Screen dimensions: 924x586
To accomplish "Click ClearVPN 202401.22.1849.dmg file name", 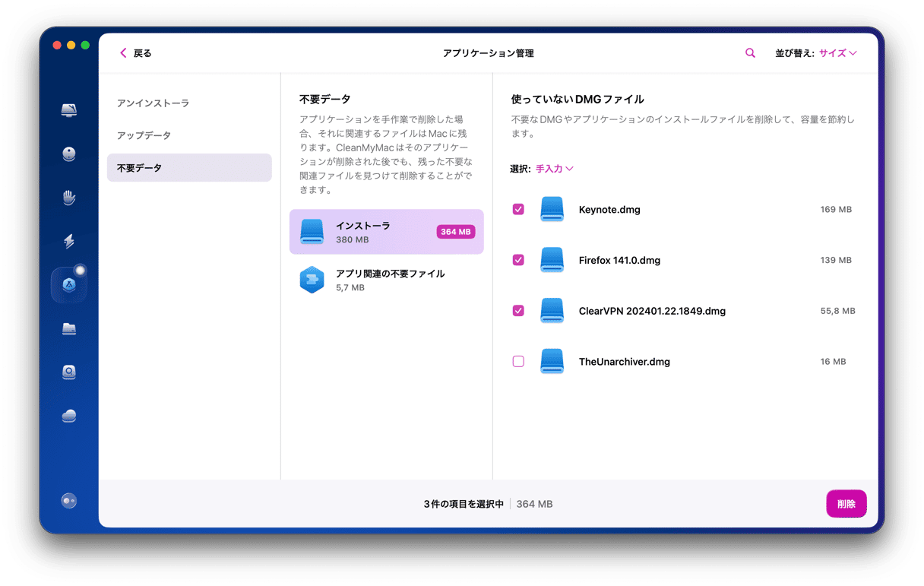I will point(652,312).
